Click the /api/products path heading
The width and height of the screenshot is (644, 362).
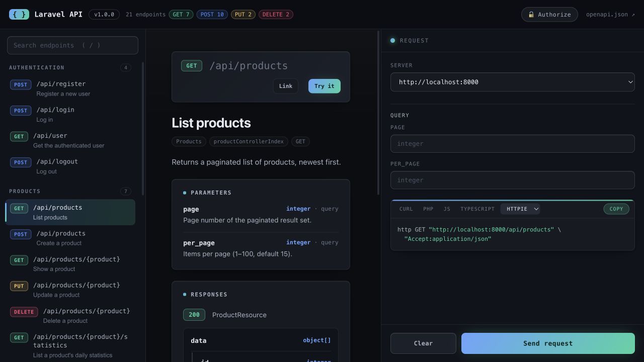[249, 66]
